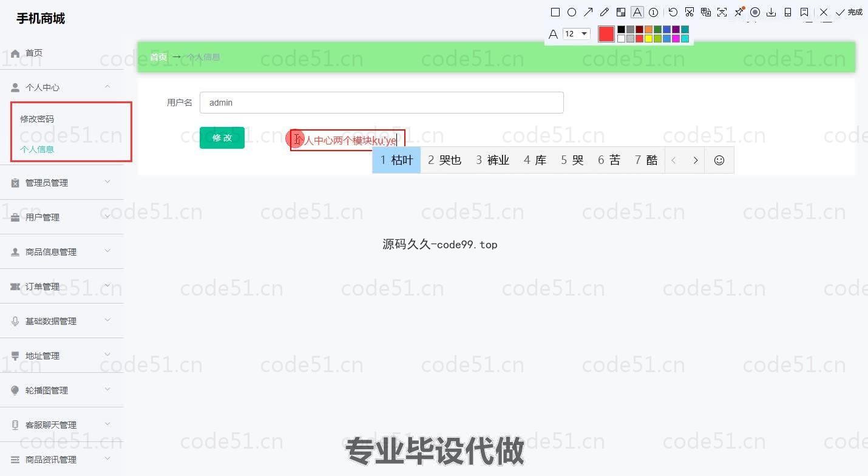
Task: Click the 用户管理 briefcase icon
Action: pos(15,217)
